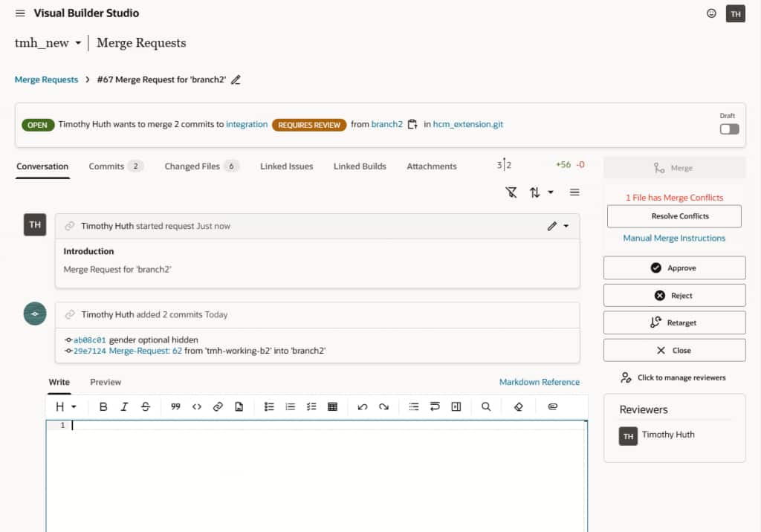
Task: Click the horizontal rule lines icon
Action: coord(413,406)
